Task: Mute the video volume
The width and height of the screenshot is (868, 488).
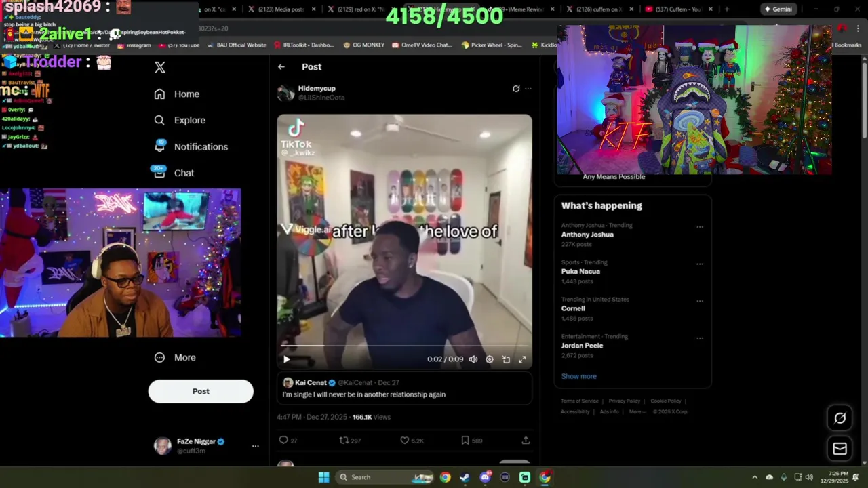Action: click(473, 359)
